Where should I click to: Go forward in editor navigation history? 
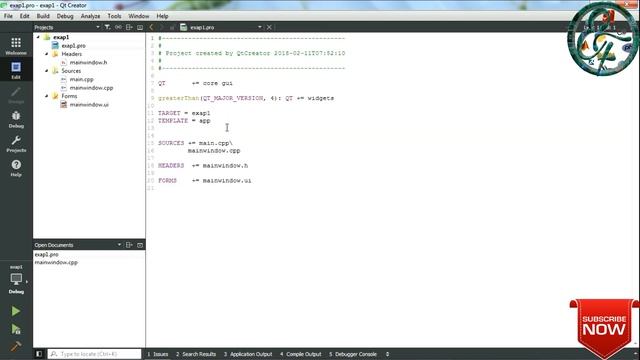pos(162,27)
